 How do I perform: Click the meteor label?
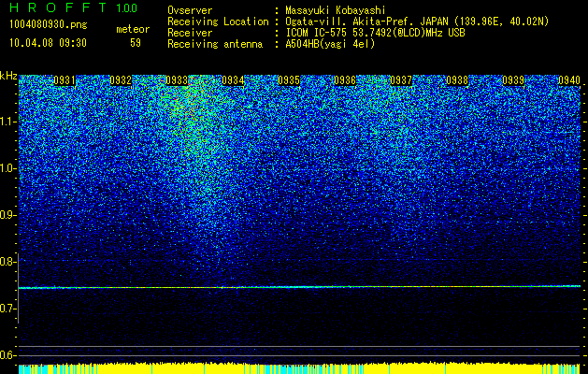point(133,29)
